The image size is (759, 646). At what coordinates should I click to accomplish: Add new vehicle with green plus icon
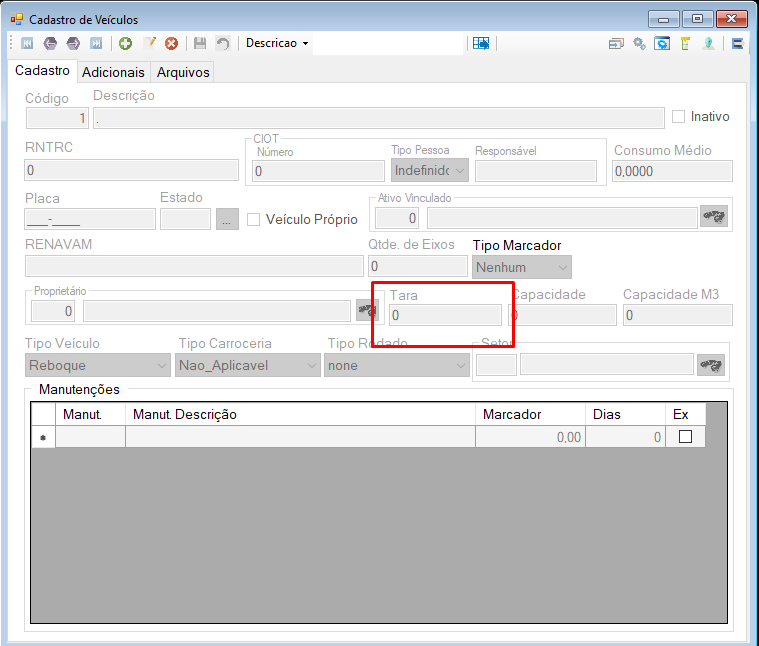click(125, 44)
